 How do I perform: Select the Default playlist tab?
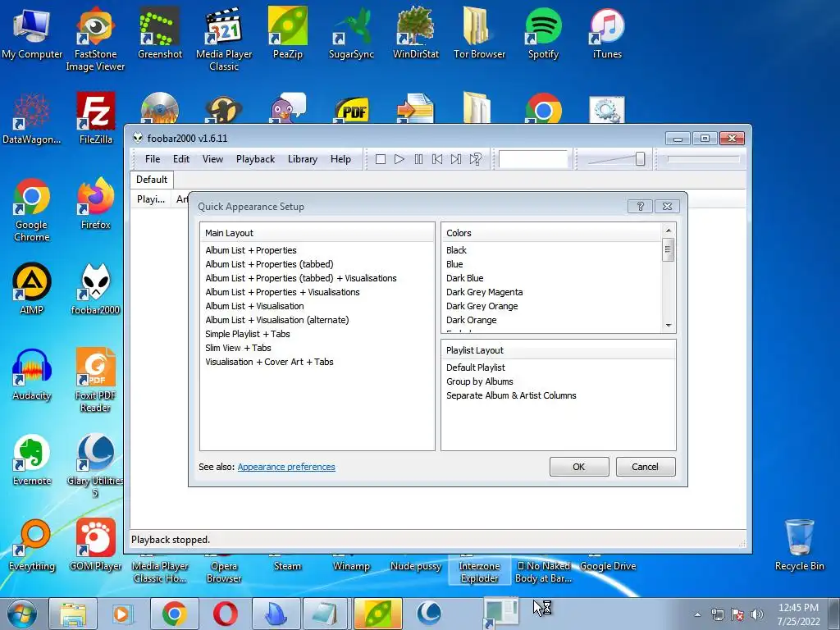[152, 180]
